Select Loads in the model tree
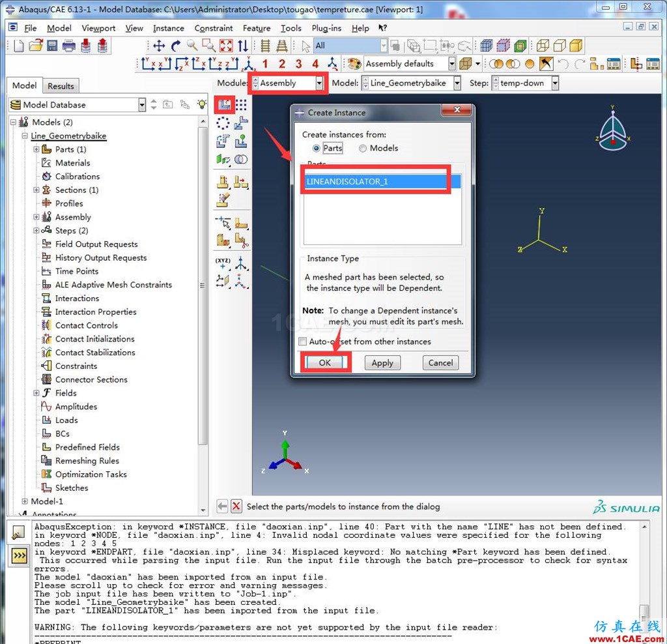Image resolution: width=667 pixels, height=644 pixels. pos(66,420)
